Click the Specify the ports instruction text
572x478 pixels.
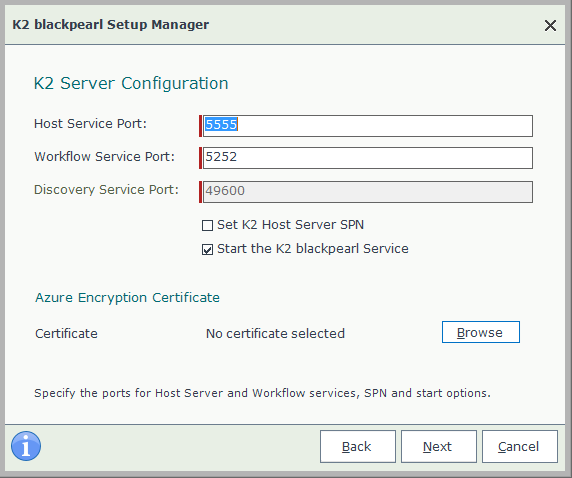click(262, 393)
